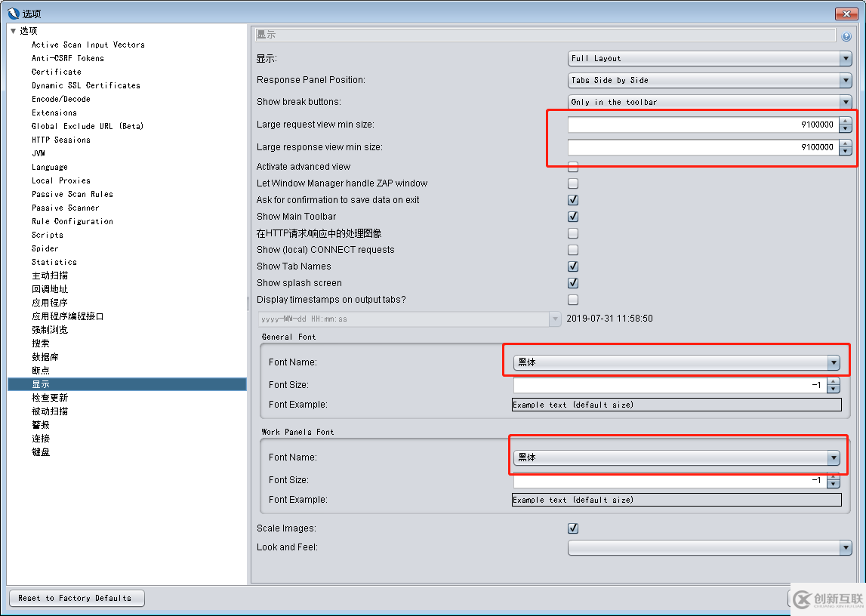The width and height of the screenshot is (866, 616).
Task: Open Look and Feel dropdown
Action: (710, 547)
